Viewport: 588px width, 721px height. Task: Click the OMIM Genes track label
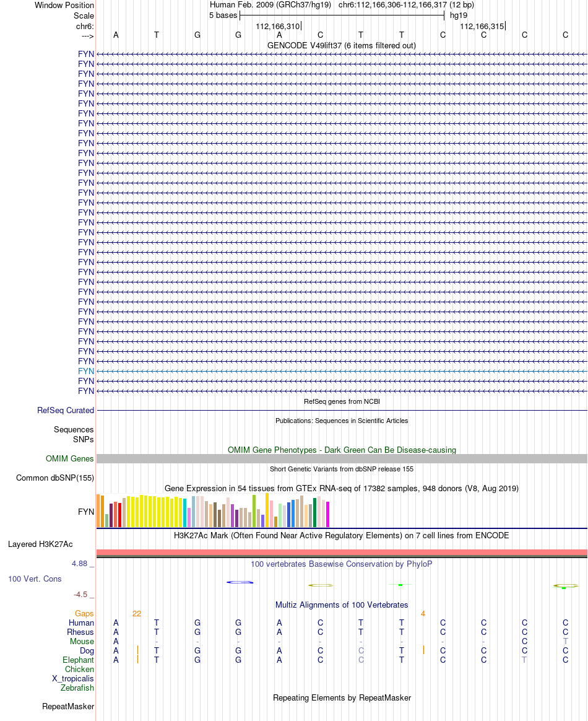pyautogui.click(x=70, y=458)
